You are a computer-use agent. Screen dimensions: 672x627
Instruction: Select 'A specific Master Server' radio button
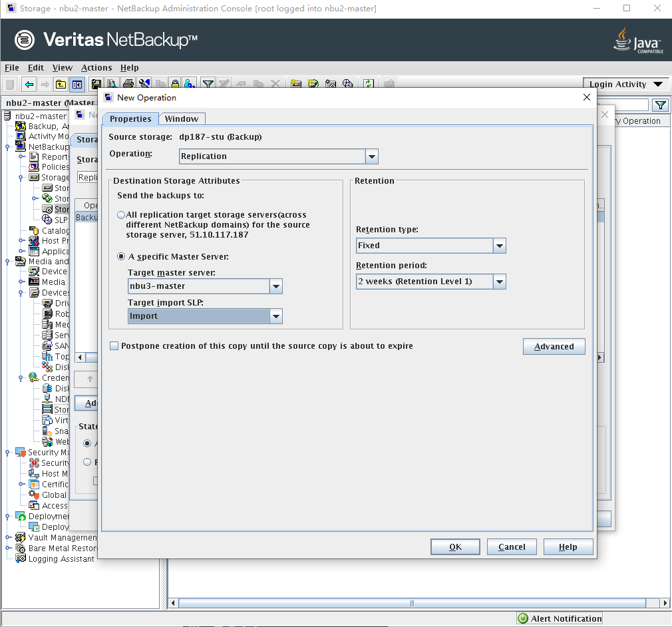pyautogui.click(x=121, y=256)
